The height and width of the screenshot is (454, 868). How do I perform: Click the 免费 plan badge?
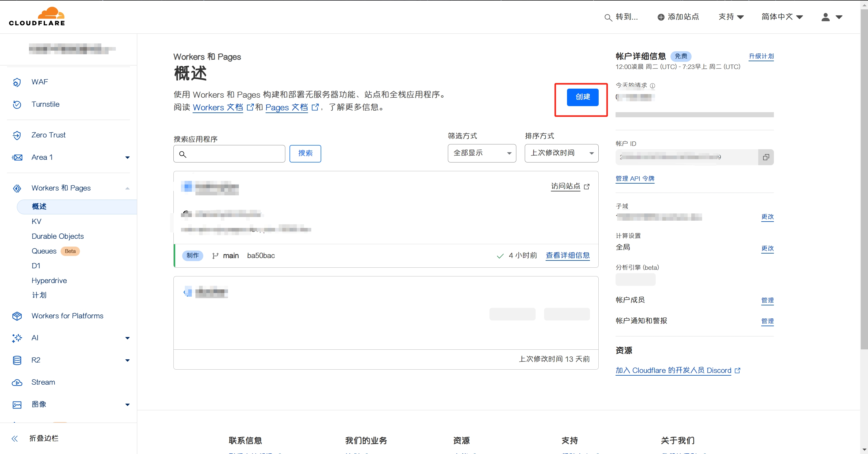[681, 56]
